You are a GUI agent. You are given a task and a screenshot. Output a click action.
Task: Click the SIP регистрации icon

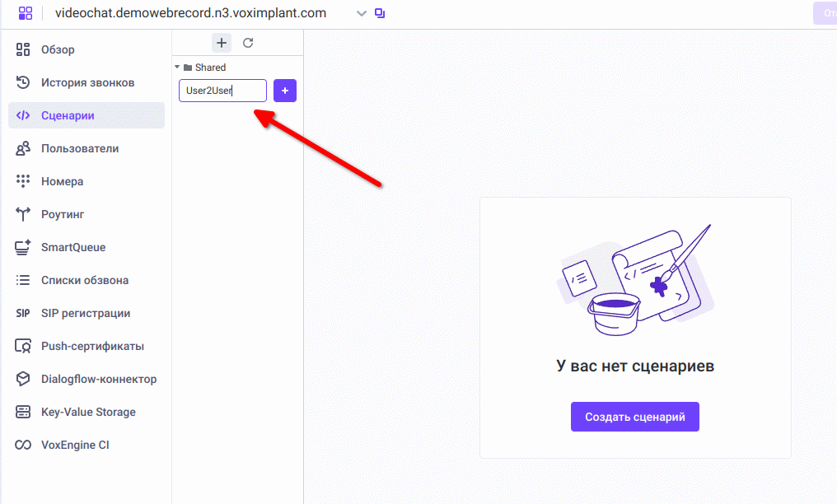[23, 313]
